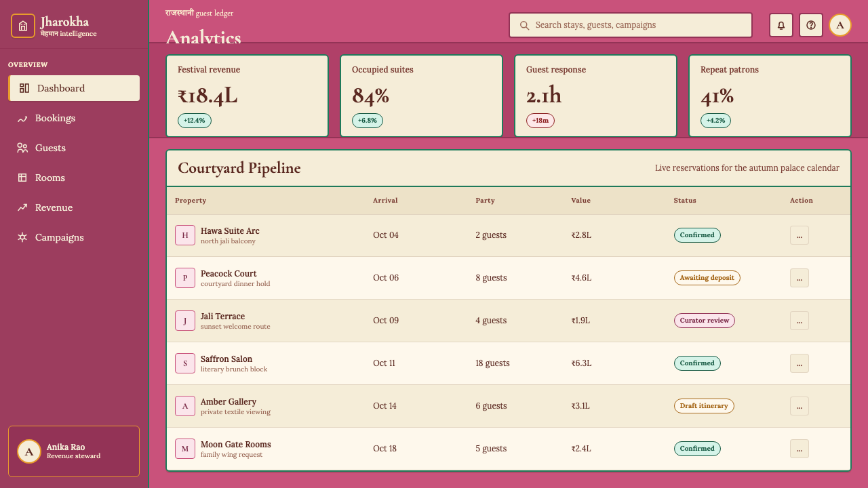The width and height of the screenshot is (868, 488).
Task: Open action menu for Saffron Salon
Action: (x=800, y=363)
